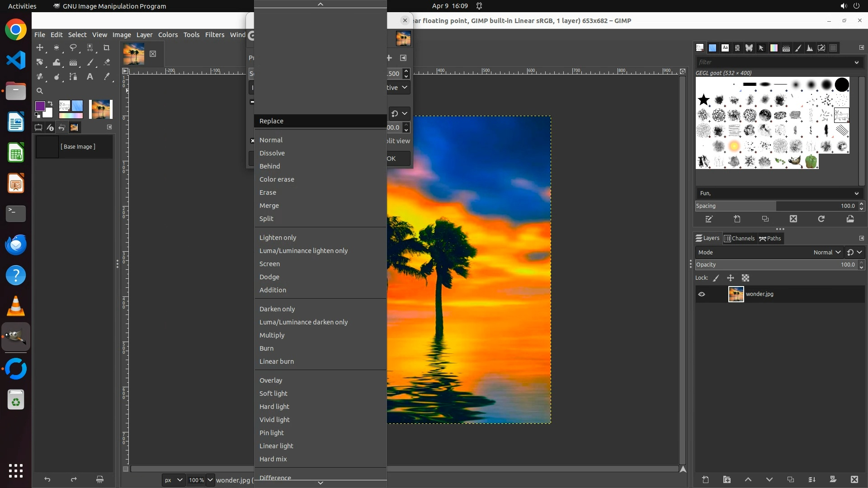Open the px unit dropdown
The image size is (868, 488).
pyautogui.click(x=173, y=480)
